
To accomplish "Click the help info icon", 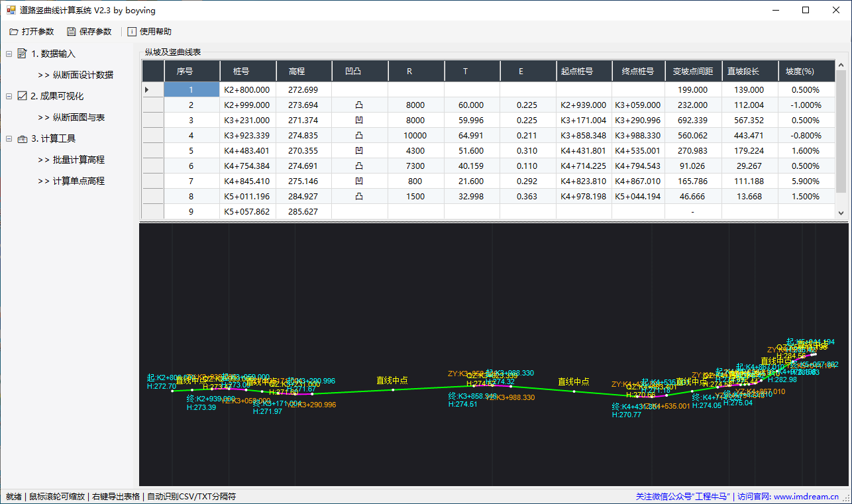I will [x=132, y=32].
